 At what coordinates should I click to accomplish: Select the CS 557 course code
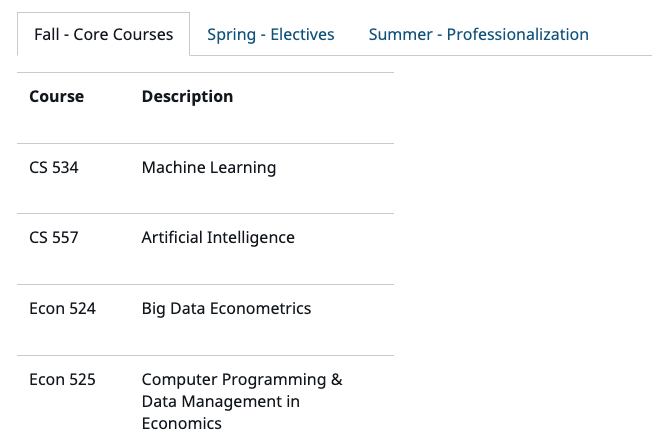[x=54, y=238]
